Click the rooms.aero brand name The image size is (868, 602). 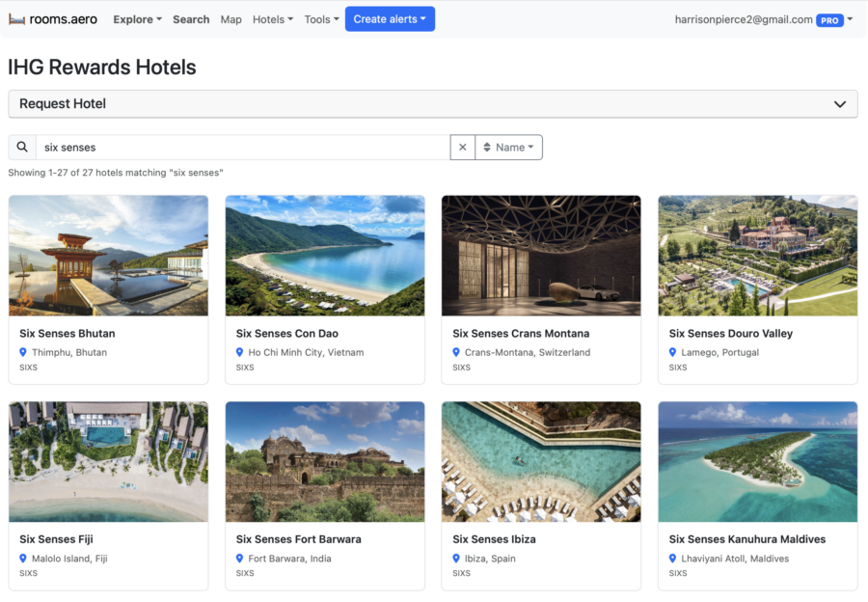[x=63, y=19]
